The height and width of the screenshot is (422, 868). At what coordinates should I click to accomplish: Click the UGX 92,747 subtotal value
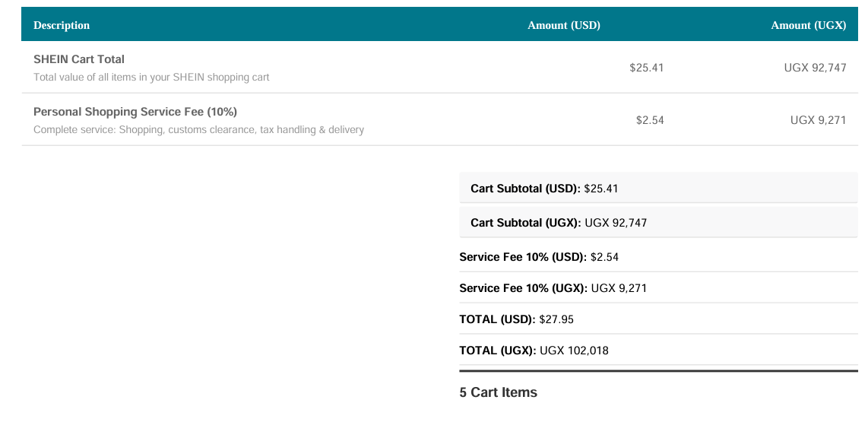616,223
